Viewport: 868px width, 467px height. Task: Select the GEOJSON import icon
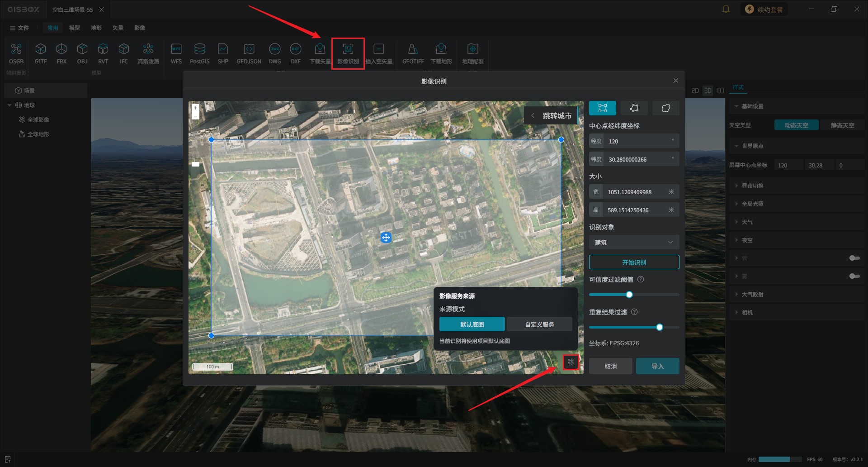249,53
